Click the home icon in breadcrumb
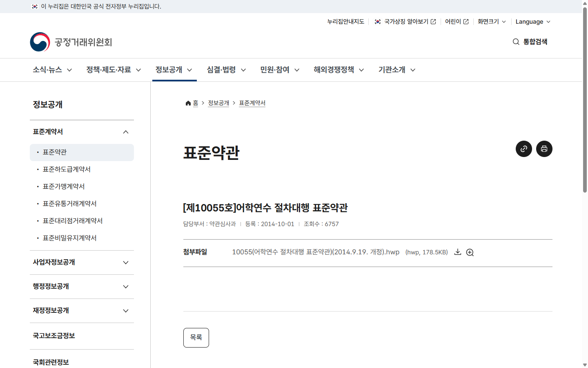Image resolution: width=588 pixels, height=368 pixels. pyautogui.click(x=188, y=103)
